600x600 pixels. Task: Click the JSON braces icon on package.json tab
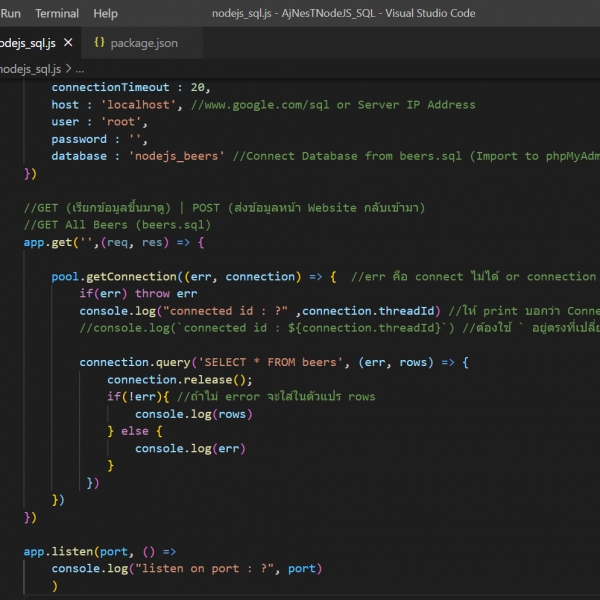(x=99, y=44)
